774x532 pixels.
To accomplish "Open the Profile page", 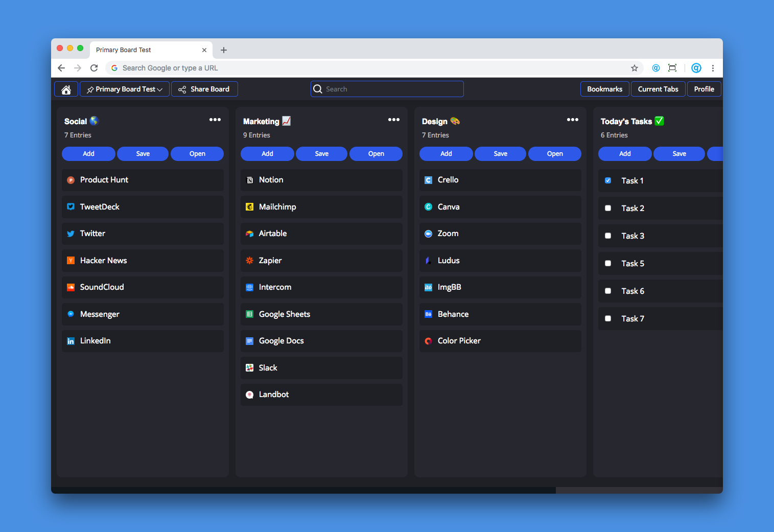I will pos(704,89).
